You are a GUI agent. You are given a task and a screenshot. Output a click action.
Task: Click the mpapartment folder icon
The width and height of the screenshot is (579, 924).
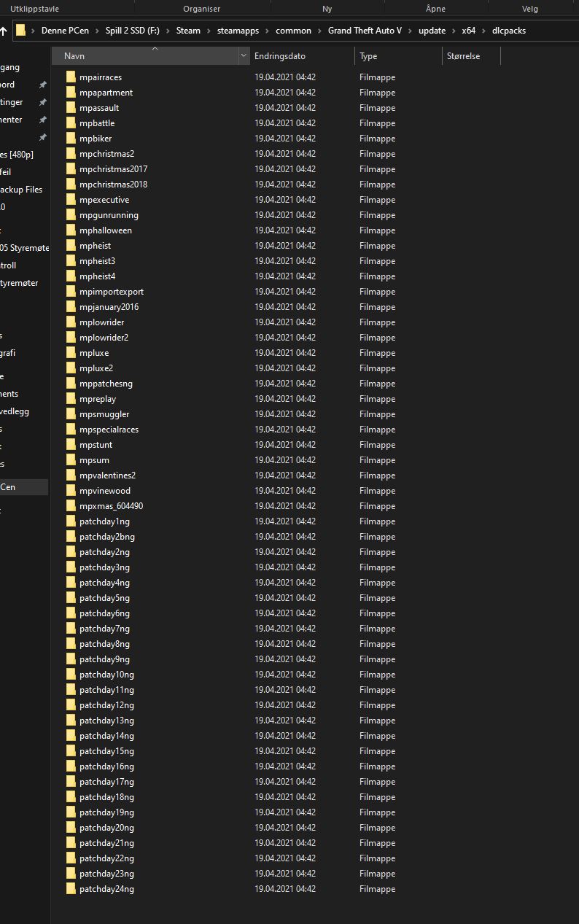(x=71, y=93)
